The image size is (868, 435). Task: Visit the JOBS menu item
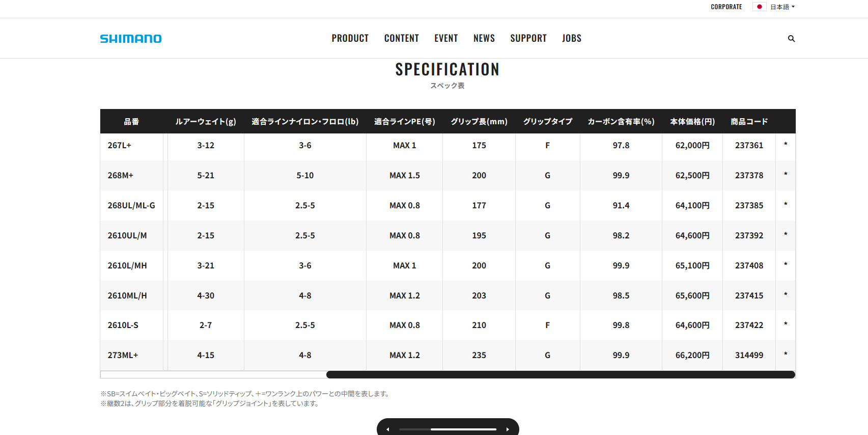tap(572, 38)
